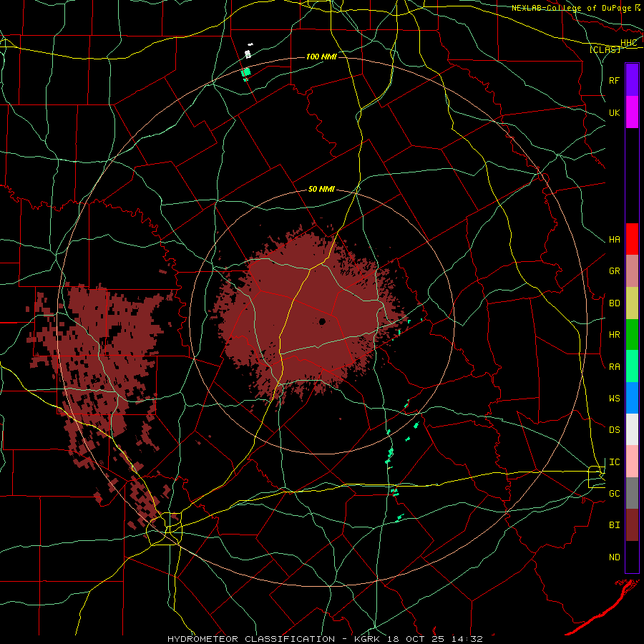644x644 pixels.
Task: Select the IC light pink legend block
Action: coord(632,462)
